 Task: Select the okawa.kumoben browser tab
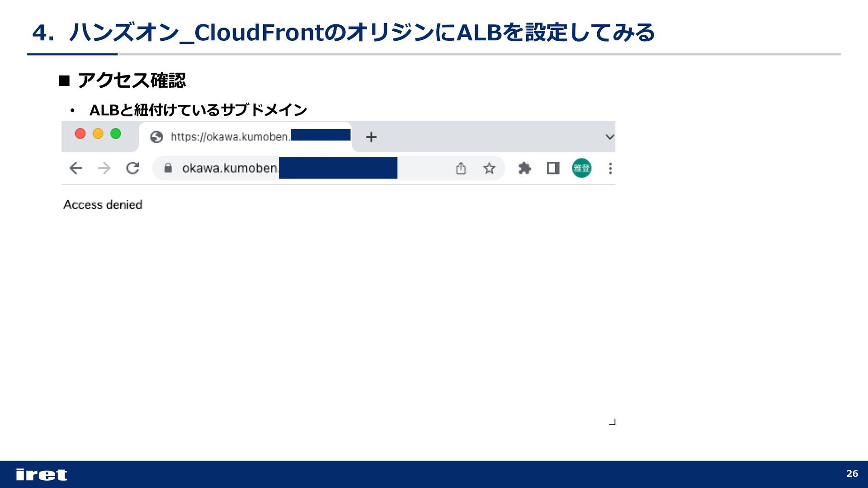point(245,136)
